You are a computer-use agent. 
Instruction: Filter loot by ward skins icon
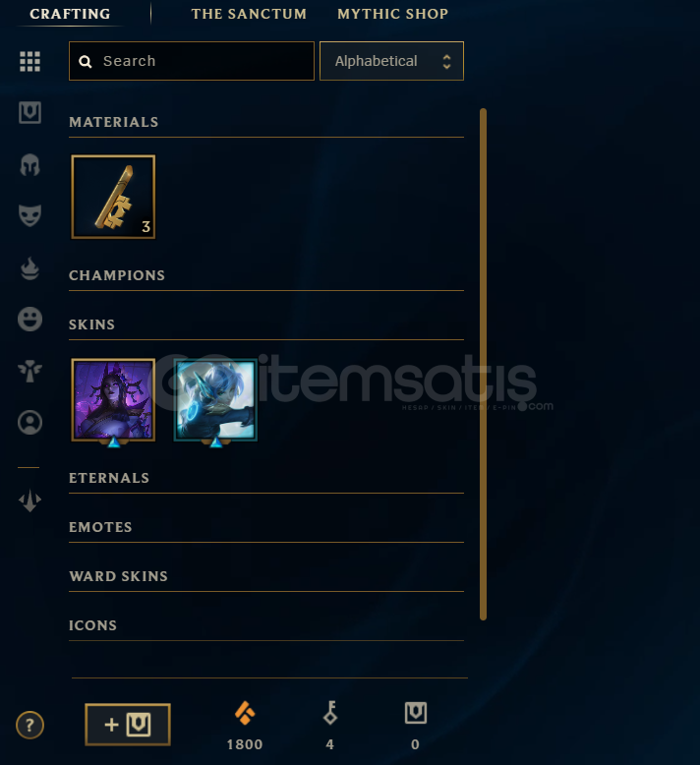(x=29, y=371)
